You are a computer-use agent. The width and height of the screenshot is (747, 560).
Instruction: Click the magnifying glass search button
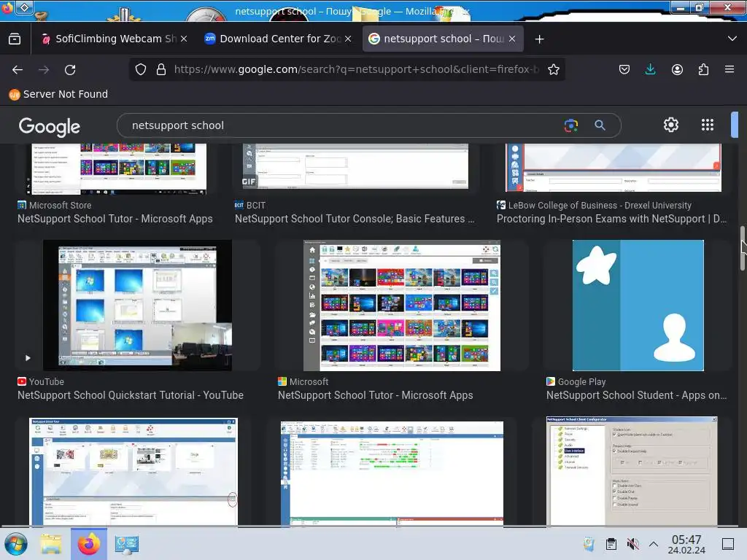pyautogui.click(x=600, y=125)
